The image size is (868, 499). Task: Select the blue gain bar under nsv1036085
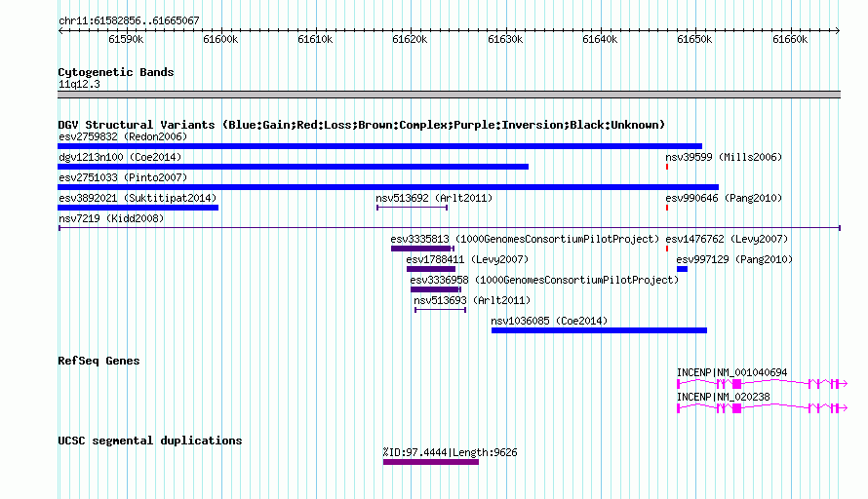point(599,330)
